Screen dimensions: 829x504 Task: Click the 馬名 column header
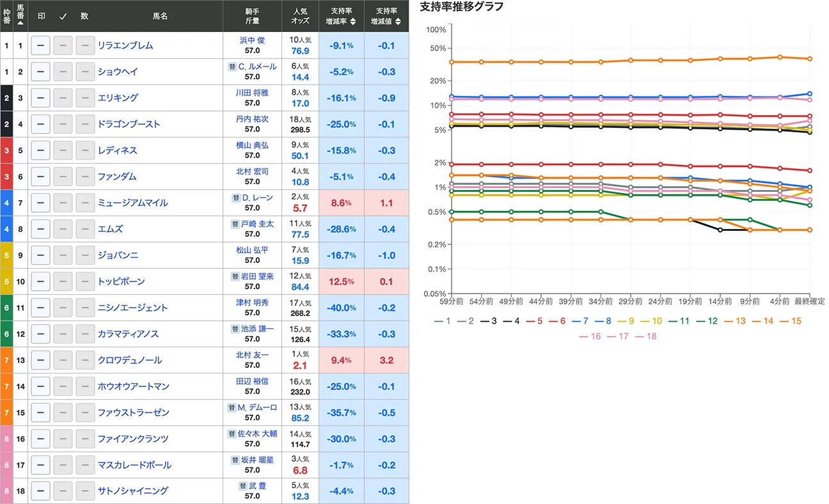click(x=160, y=17)
